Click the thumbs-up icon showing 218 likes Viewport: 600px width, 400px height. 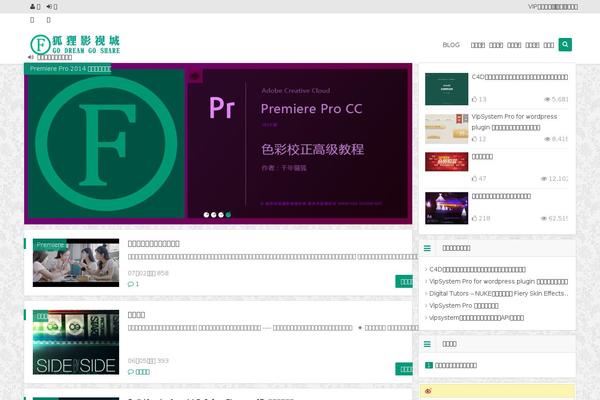point(474,218)
